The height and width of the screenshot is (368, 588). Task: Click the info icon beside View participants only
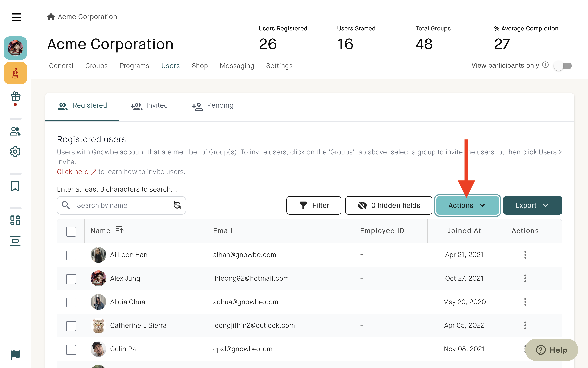(546, 65)
